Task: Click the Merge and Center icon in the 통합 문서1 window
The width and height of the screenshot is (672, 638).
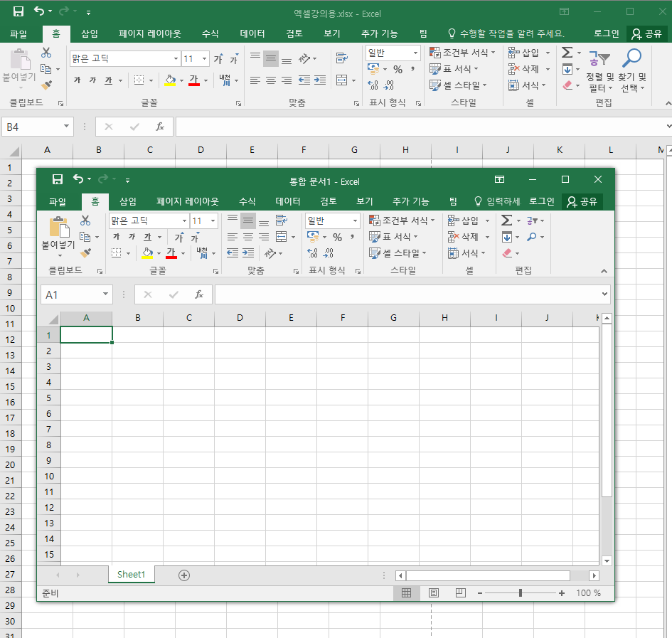Action: 282,237
